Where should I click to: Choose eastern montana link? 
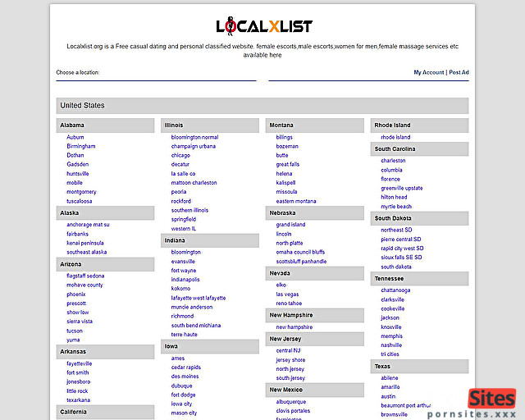[x=296, y=201]
